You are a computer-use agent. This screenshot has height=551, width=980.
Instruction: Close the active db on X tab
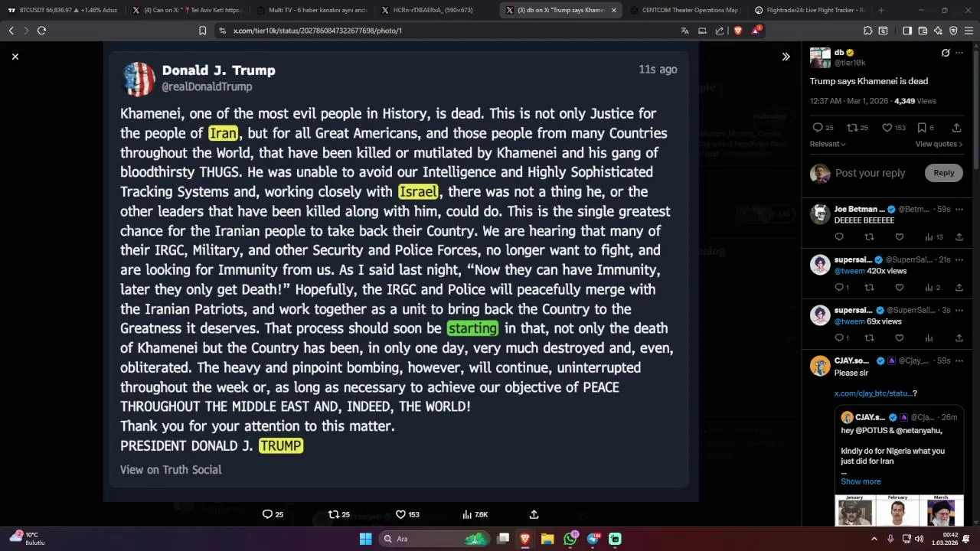[x=613, y=10]
